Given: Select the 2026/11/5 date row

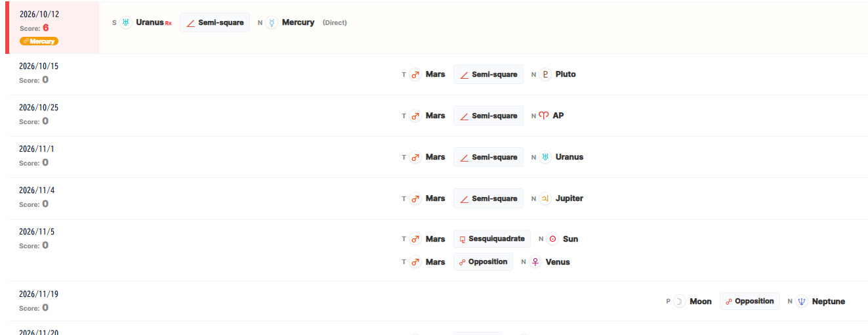Looking at the screenshot, I should click(x=39, y=232).
